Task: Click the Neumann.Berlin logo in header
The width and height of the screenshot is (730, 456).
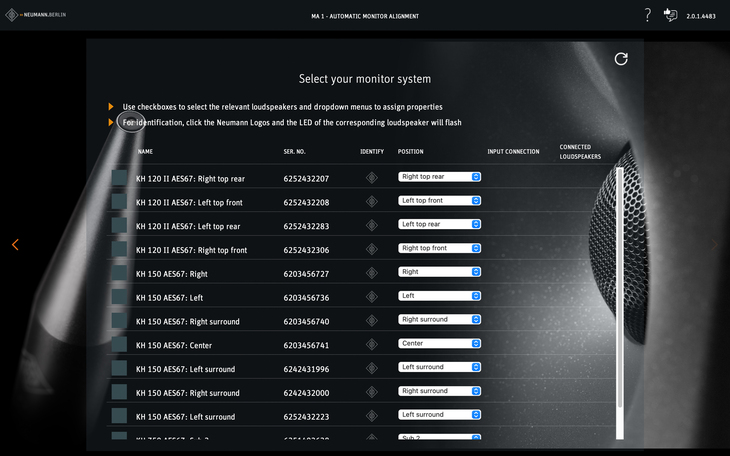Action: [38, 16]
